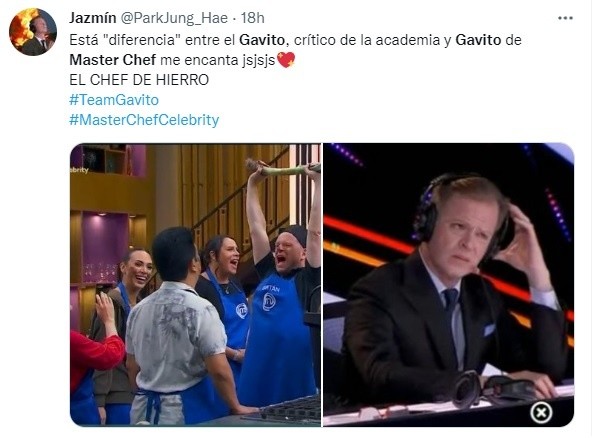Screen dimensions: 592x438
Task: Open the left MasterChef kitchen photo
Action: pos(195,285)
